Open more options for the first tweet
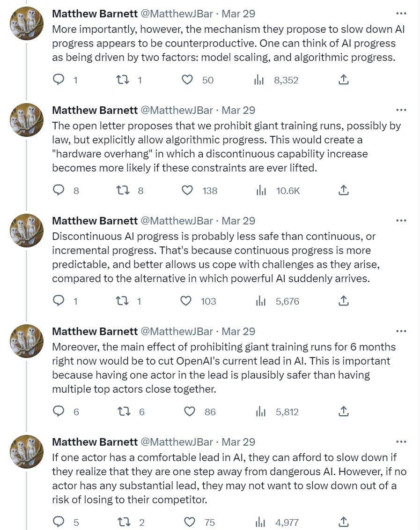The image size is (420, 530). point(401,14)
